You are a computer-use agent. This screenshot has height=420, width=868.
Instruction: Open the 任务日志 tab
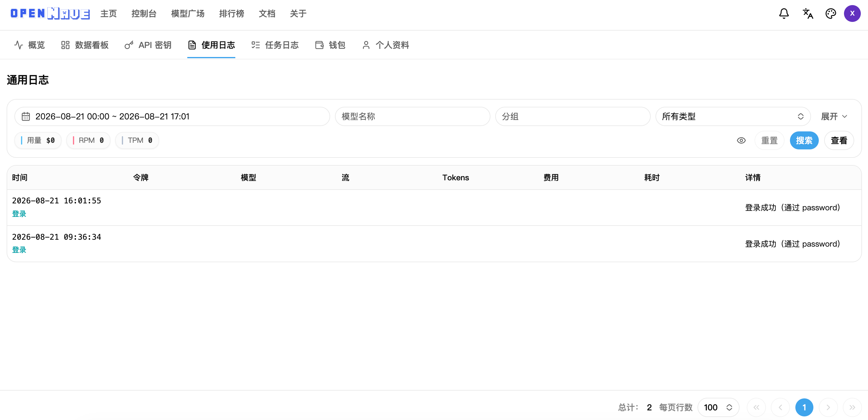click(x=275, y=45)
